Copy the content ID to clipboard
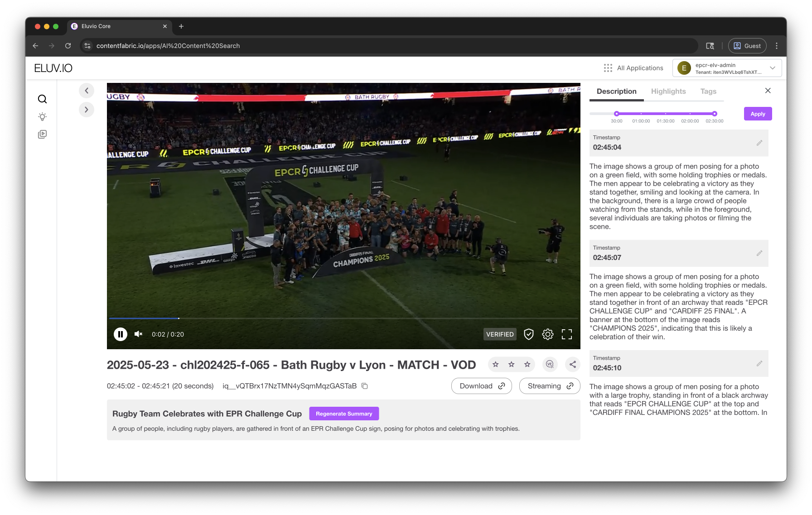Image resolution: width=812 pixels, height=515 pixels. pos(365,386)
